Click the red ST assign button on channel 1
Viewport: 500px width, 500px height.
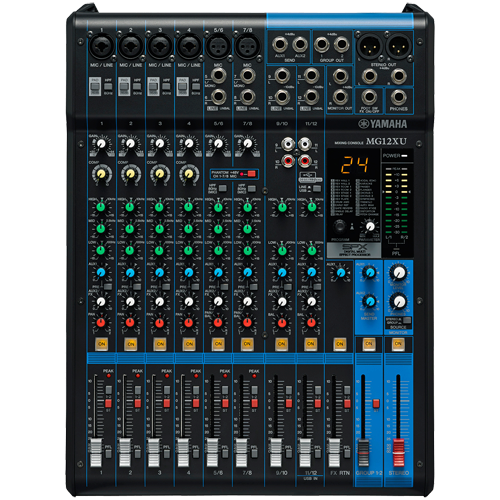pyautogui.click(x=108, y=403)
